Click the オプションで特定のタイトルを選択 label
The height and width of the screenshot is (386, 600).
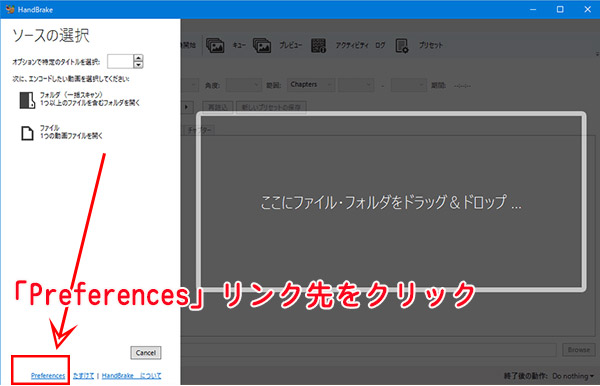(x=56, y=62)
